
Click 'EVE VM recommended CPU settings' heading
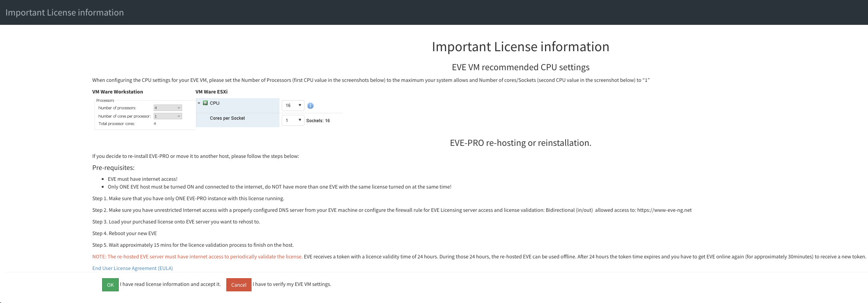(x=521, y=67)
